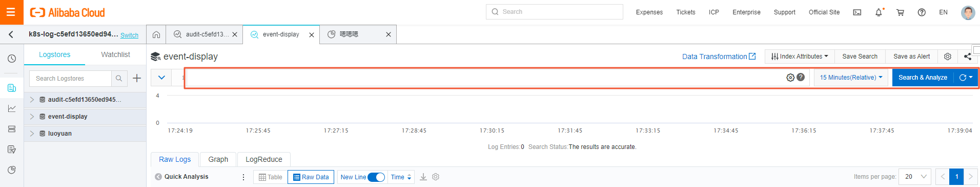Select the Table view option

pyautogui.click(x=271, y=177)
